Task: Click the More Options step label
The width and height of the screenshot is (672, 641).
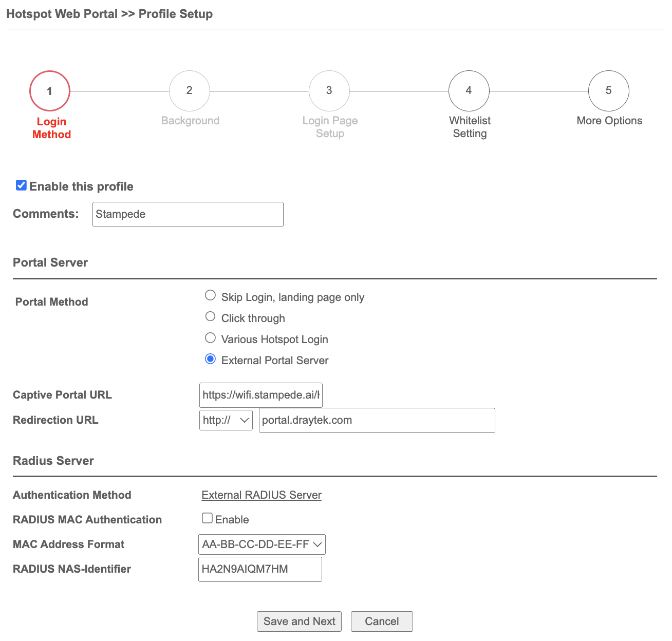Action: [x=609, y=121]
